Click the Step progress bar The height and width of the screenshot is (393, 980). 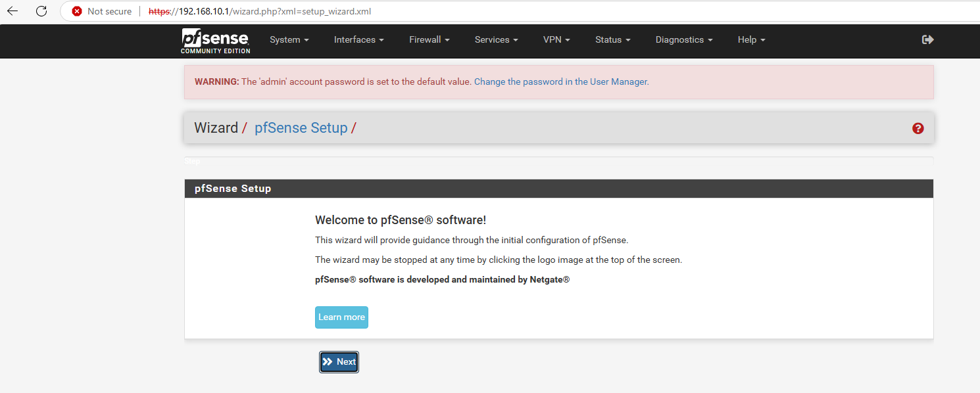click(559, 161)
